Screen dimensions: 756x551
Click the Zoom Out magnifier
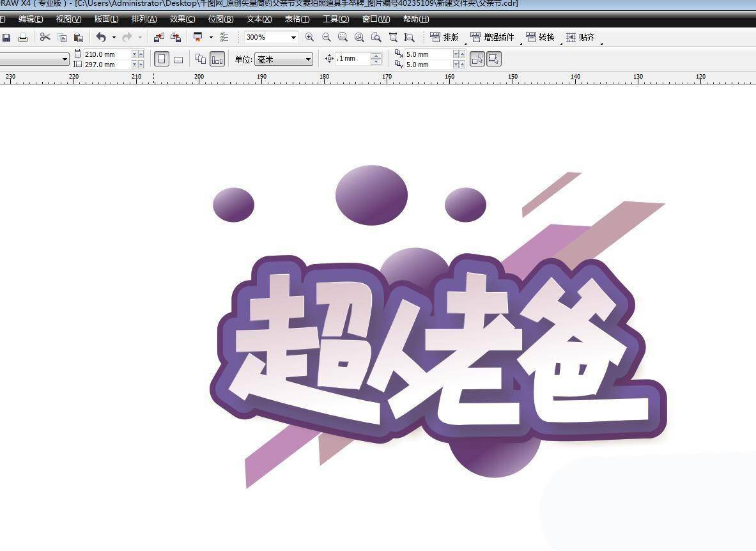327,38
